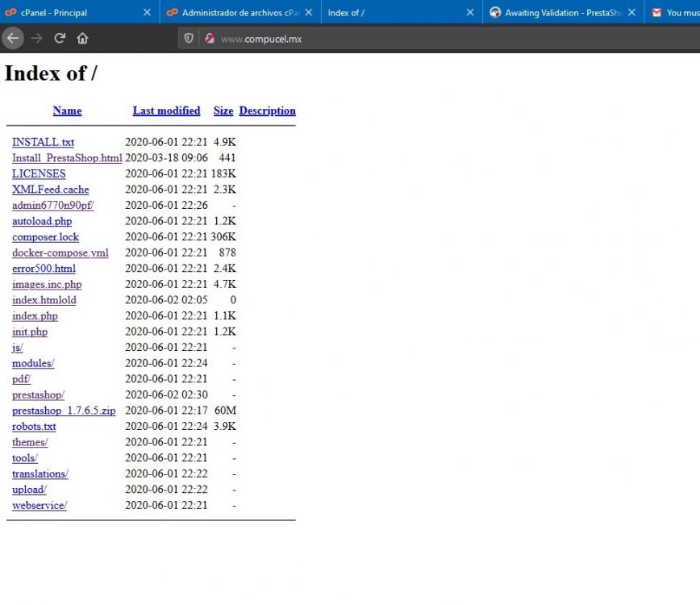Viewport: 700px width, 605px height.
Task: Open autoload.php link
Action: 42,221
